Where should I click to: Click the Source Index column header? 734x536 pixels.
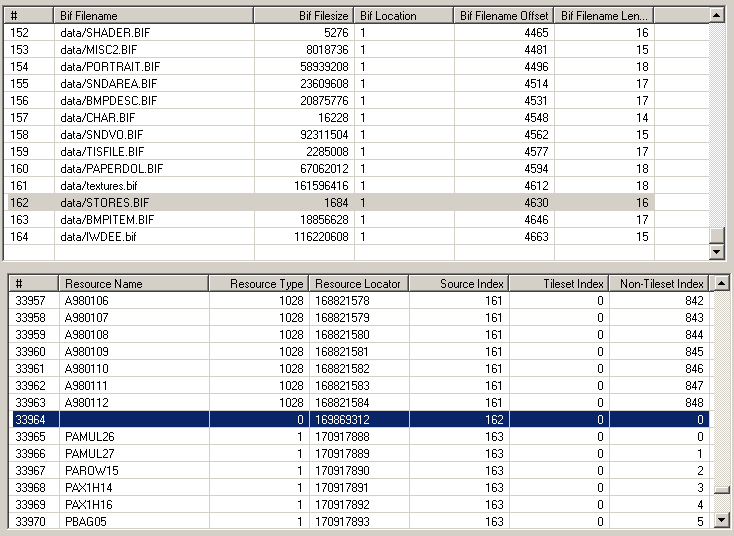click(459, 284)
